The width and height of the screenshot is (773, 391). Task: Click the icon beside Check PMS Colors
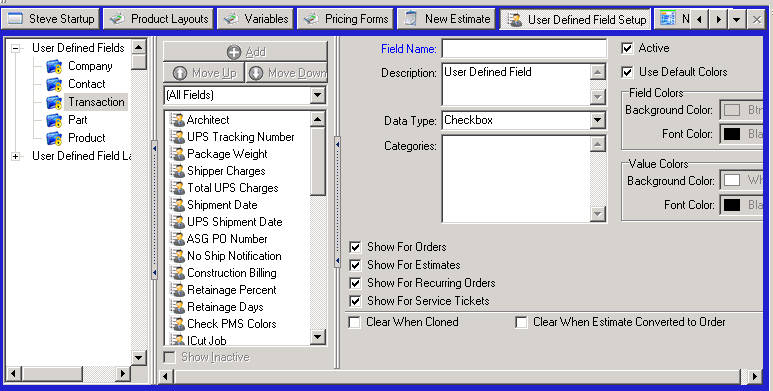point(177,324)
